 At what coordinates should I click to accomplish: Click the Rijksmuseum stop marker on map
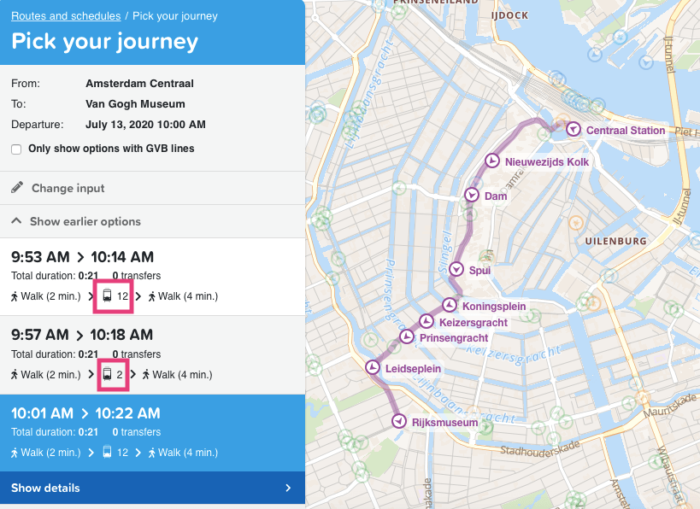coord(399,422)
